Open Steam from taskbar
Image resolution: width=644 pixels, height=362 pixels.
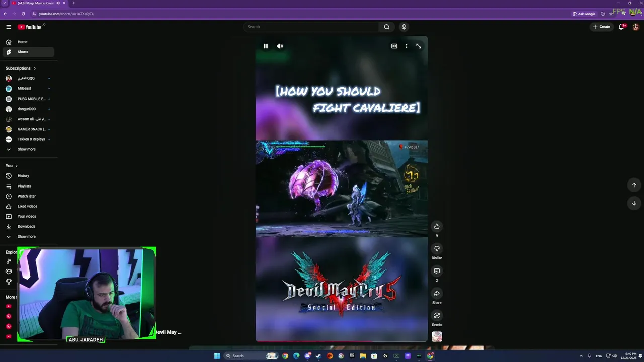318,356
